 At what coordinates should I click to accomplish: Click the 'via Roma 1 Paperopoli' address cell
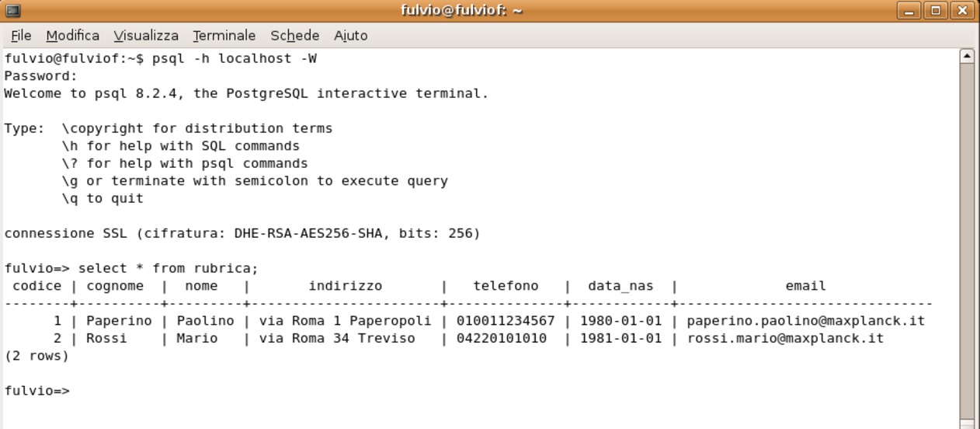click(345, 321)
